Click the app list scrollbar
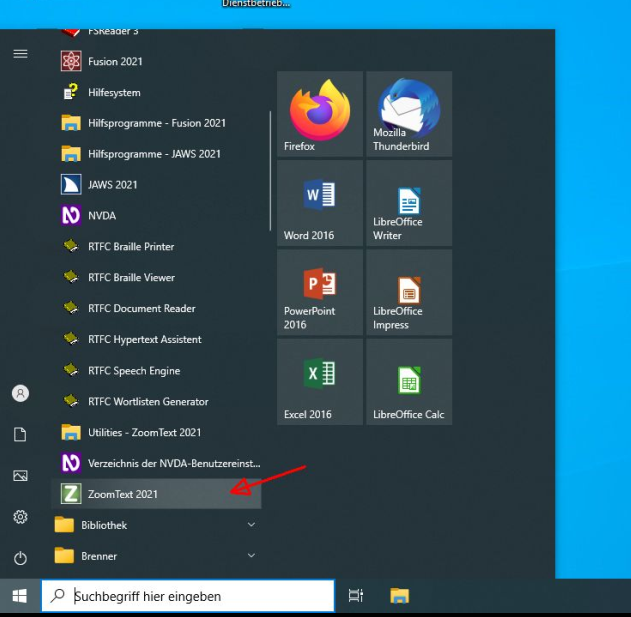Screen dimensions: 631x617 [x=270, y=171]
